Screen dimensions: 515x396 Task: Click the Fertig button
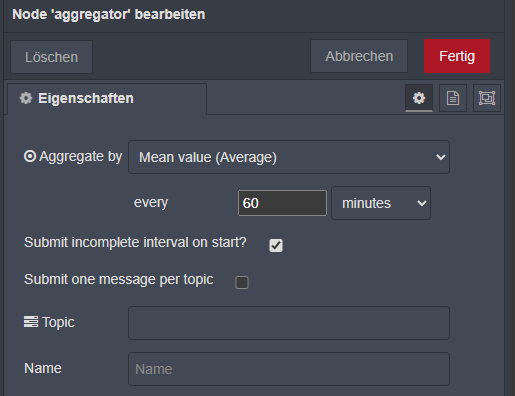click(457, 56)
